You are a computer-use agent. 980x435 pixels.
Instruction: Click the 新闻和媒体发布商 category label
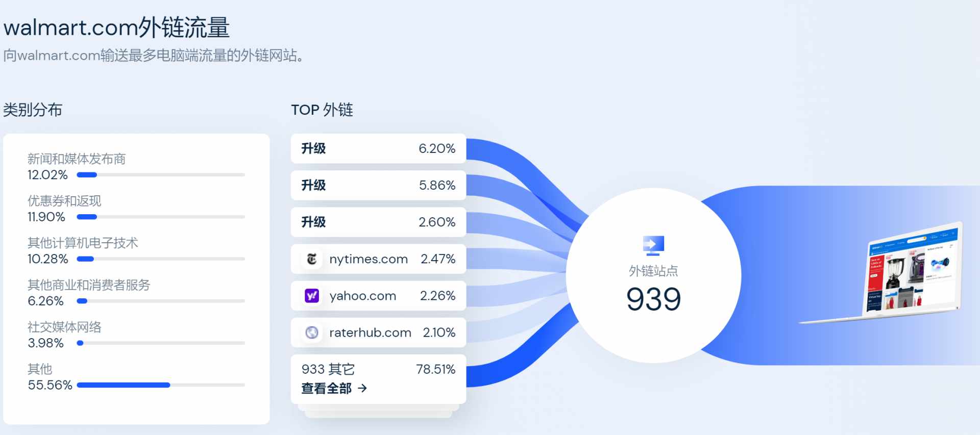click(x=77, y=159)
